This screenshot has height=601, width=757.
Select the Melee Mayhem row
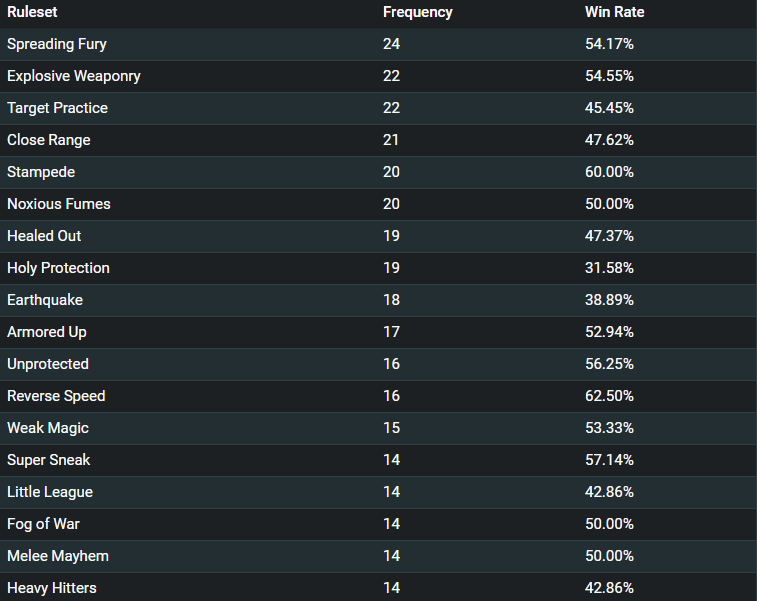(378, 556)
